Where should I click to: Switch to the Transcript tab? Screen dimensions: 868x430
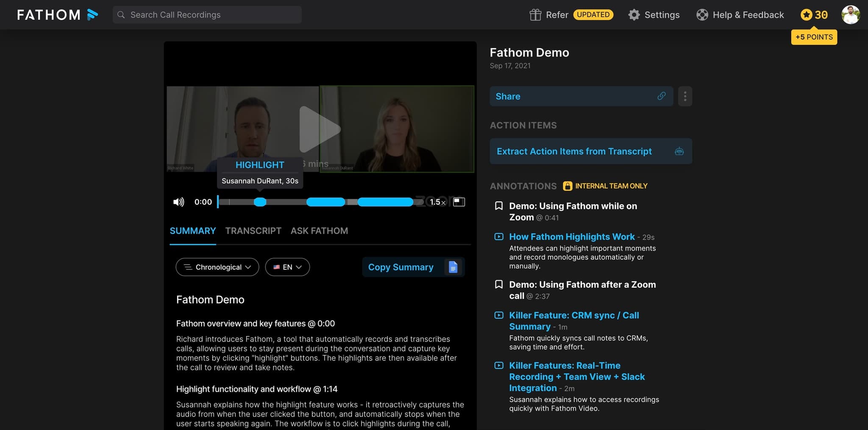tap(253, 231)
